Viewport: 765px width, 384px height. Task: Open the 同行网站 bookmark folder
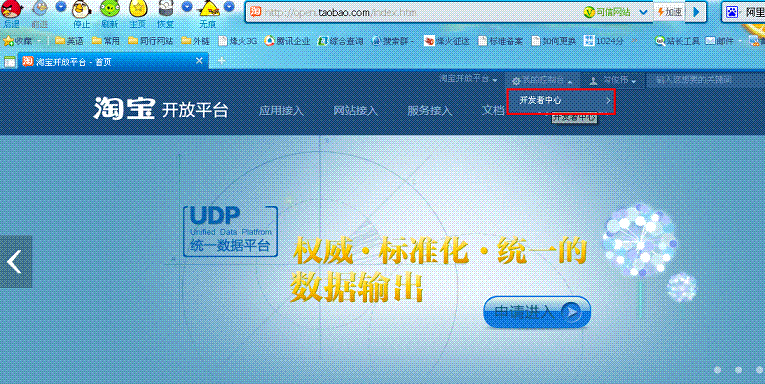coord(150,41)
